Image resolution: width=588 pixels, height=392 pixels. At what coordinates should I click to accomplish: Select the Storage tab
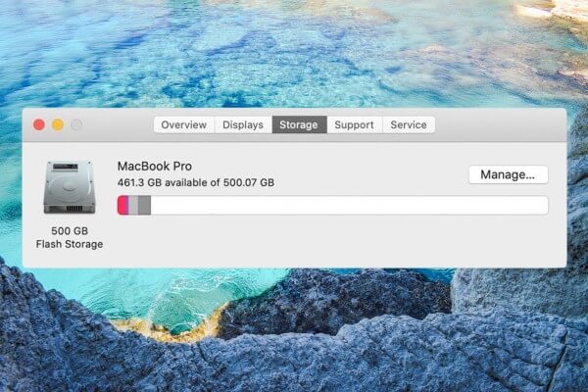(x=299, y=124)
